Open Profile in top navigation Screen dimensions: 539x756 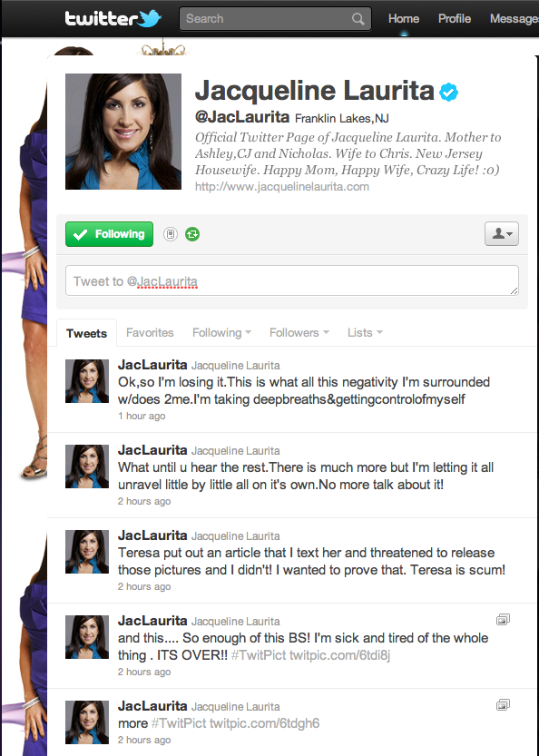click(454, 19)
